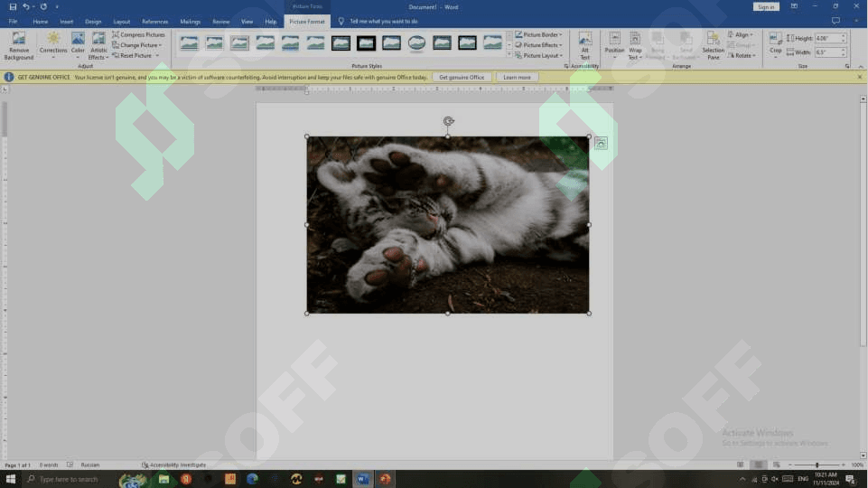Expand the Picture Effects menu
Viewport: 868px width, 488px height.
click(x=538, y=45)
